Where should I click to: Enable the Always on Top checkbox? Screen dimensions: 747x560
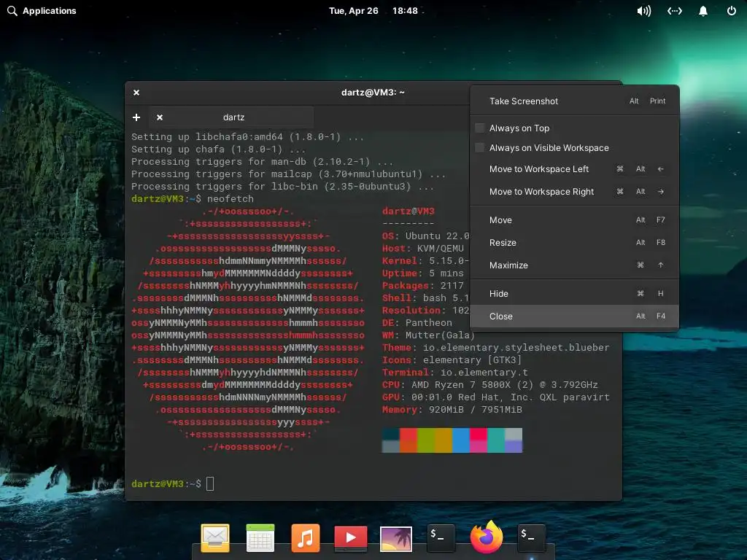480,128
